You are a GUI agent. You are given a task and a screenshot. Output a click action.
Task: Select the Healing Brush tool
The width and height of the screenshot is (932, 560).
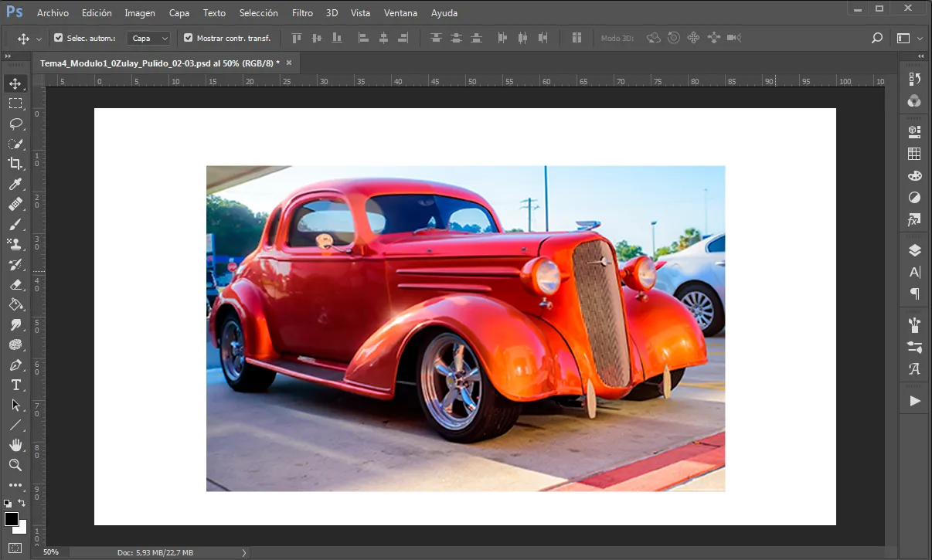(x=15, y=204)
